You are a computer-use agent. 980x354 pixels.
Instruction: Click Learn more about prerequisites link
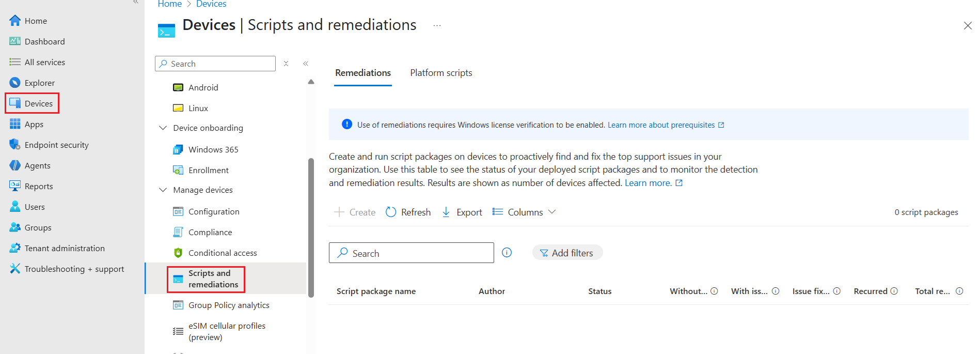click(661, 125)
